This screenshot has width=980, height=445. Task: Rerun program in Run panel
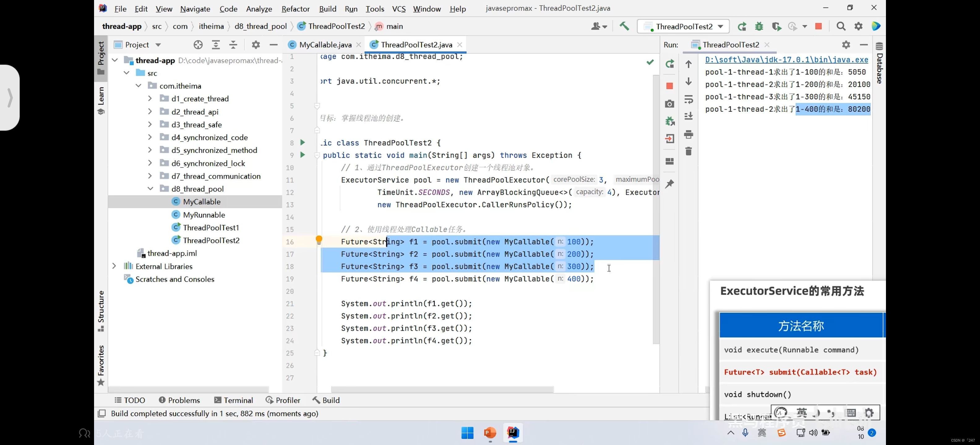pos(669,64)
